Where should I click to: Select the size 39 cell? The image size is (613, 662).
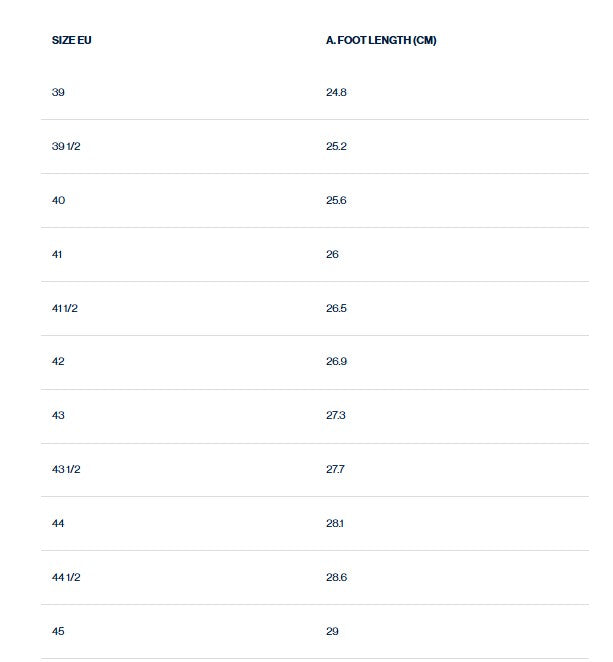pyautogui.click(x=58, y=92)
